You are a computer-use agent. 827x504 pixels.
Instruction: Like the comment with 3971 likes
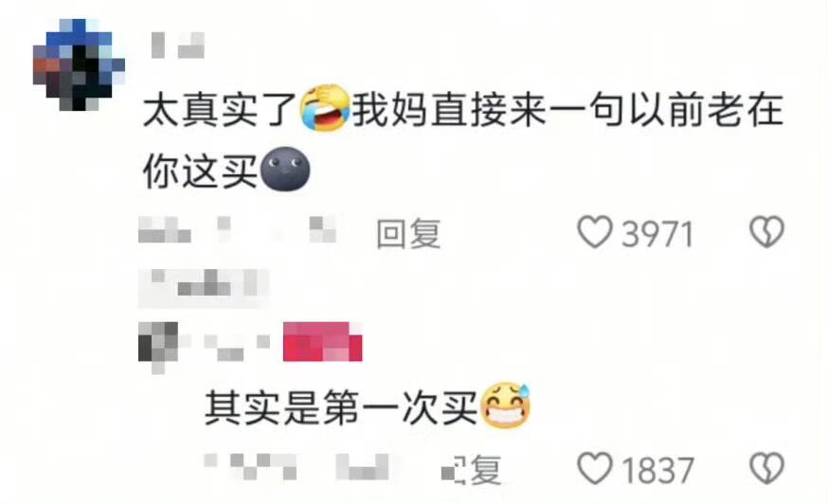(x=594, y=232)
